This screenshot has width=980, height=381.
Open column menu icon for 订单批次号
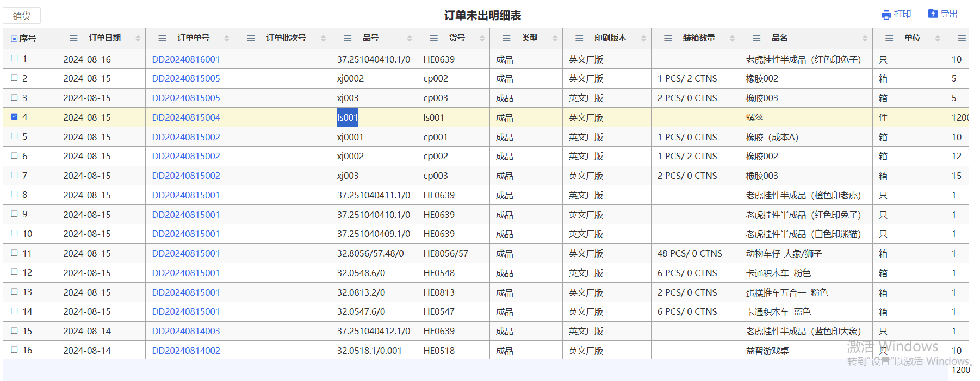coord(251,38)
